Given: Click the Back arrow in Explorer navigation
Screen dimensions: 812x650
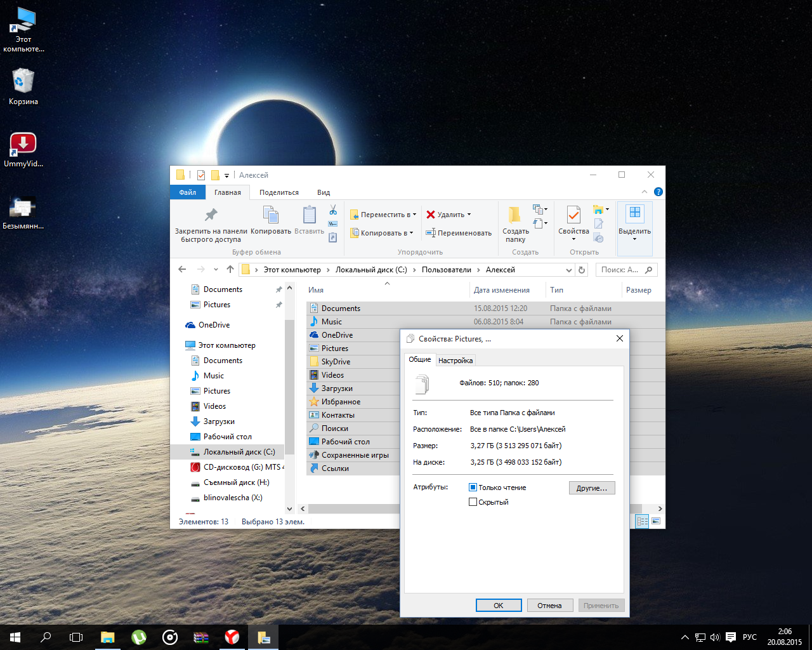Looking at the screenshot, I should click(182, 270).
